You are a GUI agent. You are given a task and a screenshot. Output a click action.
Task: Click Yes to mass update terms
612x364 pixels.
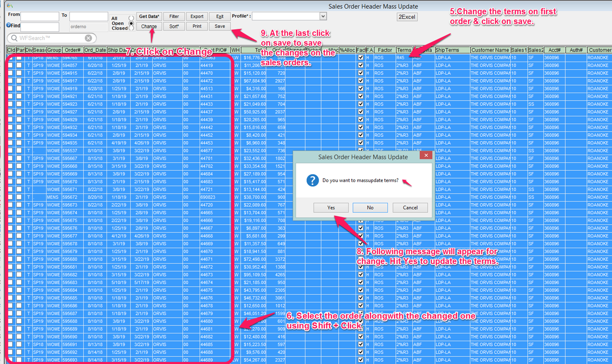pos(331,208)
